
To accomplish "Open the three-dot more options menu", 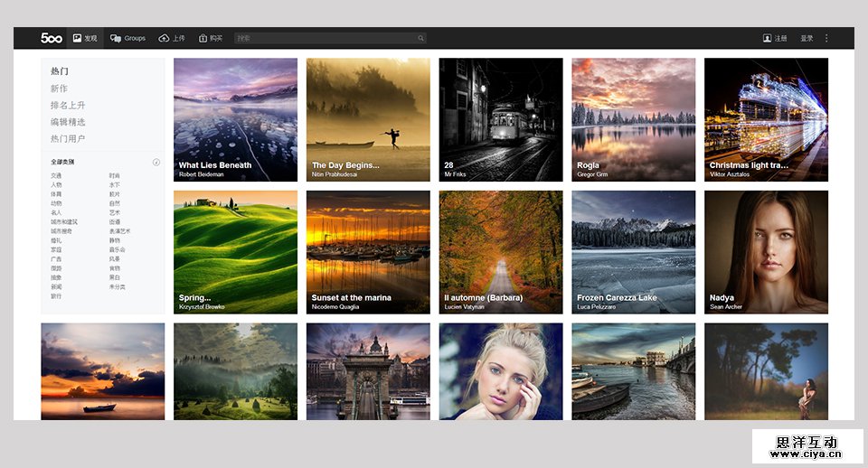I will (x=826, y=38).
